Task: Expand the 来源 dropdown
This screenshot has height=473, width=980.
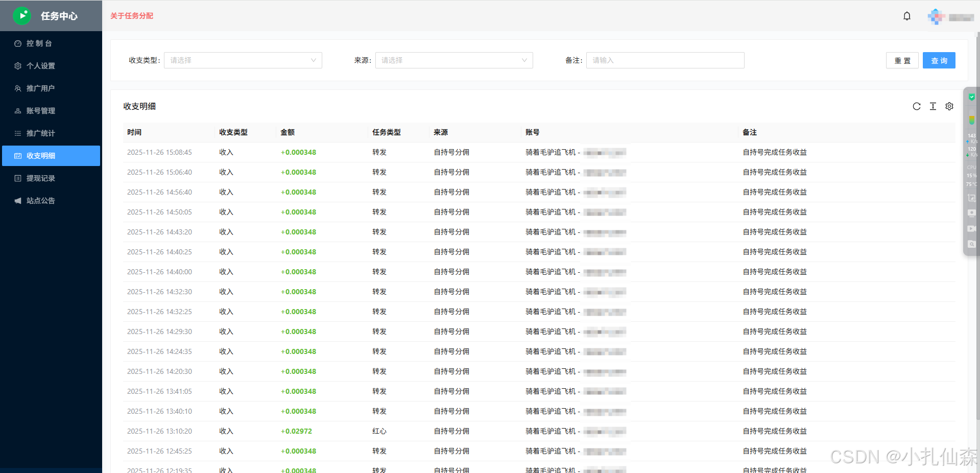Action: pos(453,60)
